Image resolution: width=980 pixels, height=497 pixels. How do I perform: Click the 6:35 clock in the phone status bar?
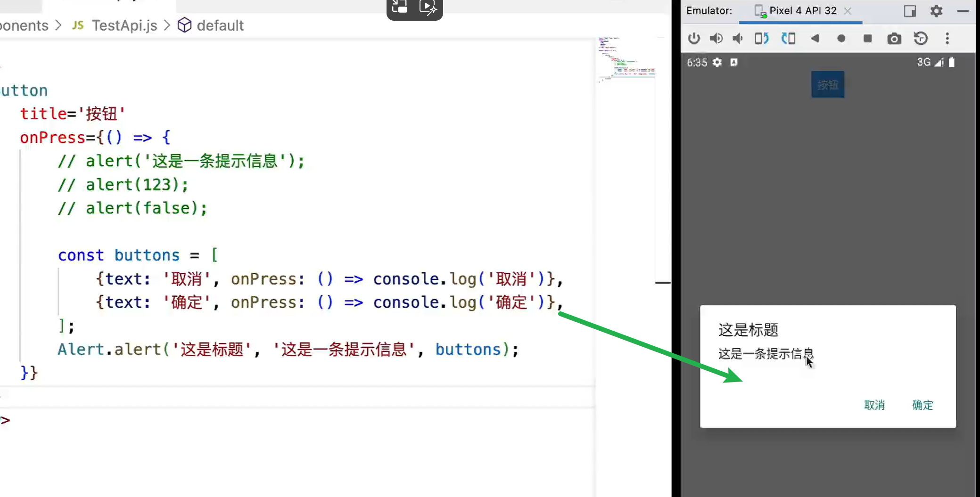(x=697, y=63)
